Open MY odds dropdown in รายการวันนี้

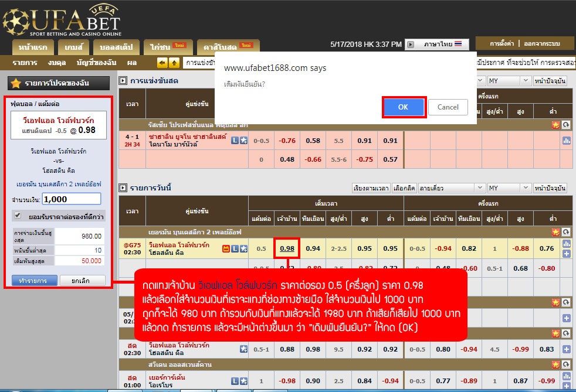tap(509, 188)
